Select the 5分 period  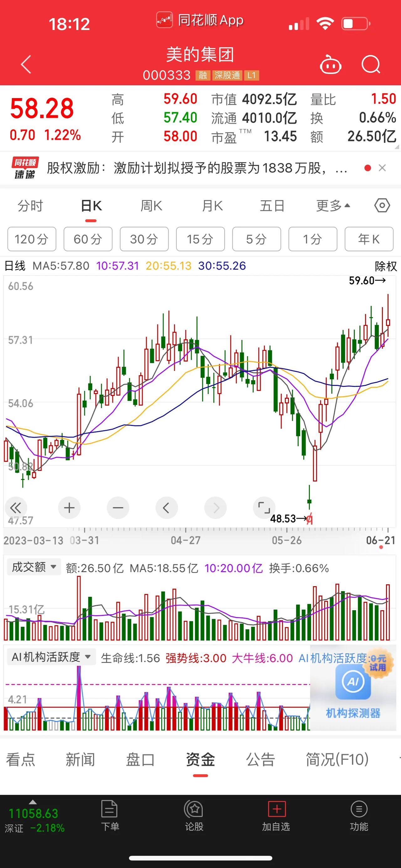pyautogui.click(x=257, y=239)
